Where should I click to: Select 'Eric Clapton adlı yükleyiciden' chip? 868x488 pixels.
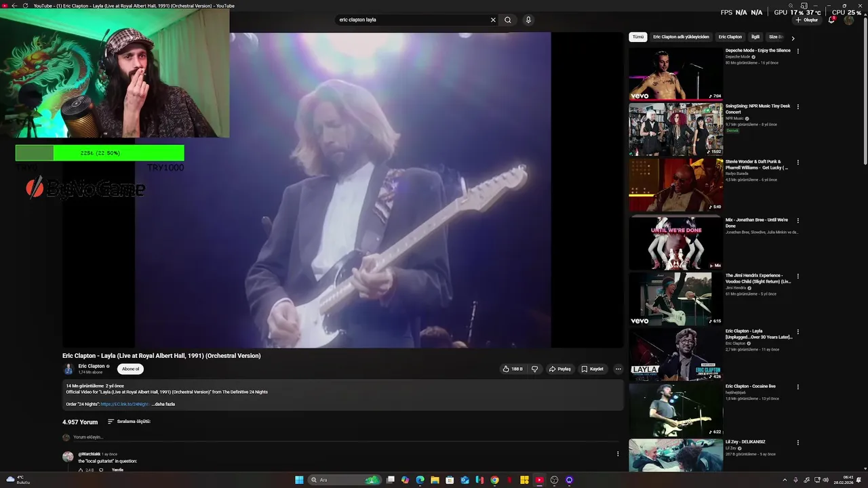tap(681, 37)
